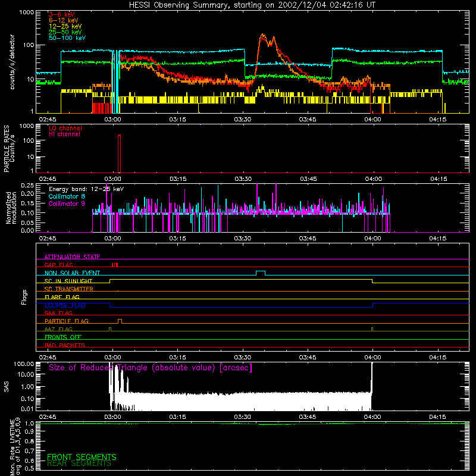
Task: Click the "0.9" y-axis value on the livetime panel
Action: tap(29, 432)
